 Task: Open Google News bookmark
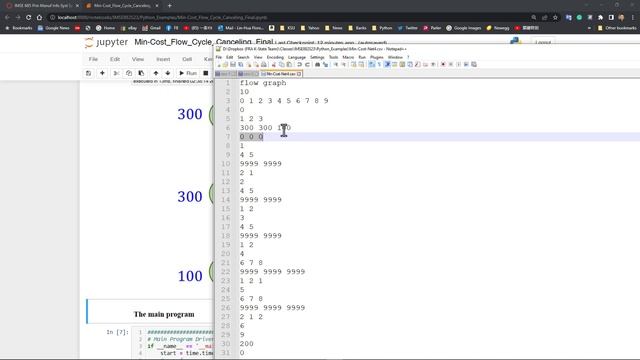[53, 28]
